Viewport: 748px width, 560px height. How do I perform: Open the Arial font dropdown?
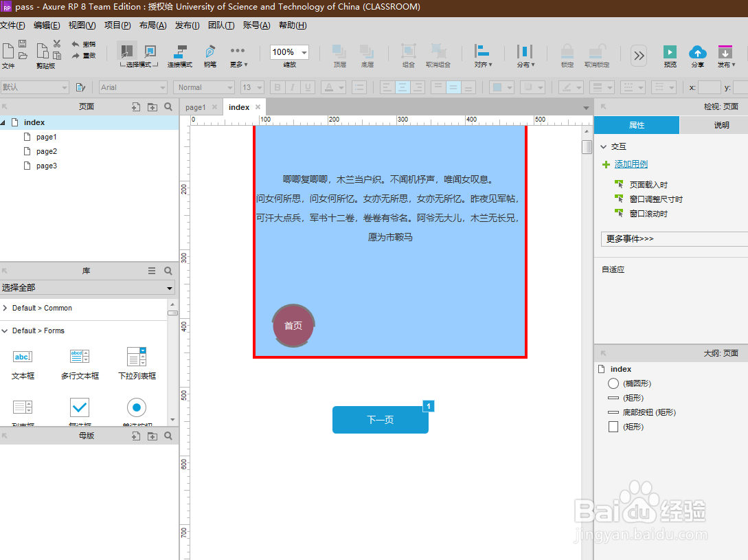click(x=133, y=87)
